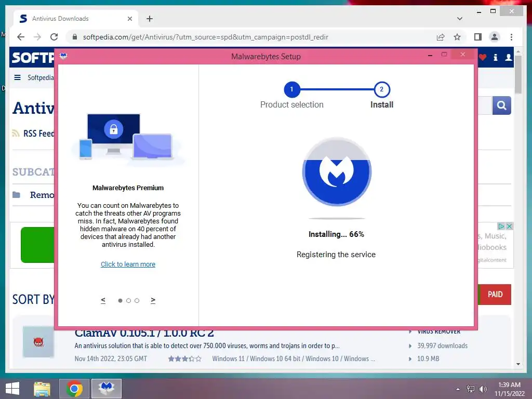
Task: Switch to Chrome in taskbar
Action: 74,389
